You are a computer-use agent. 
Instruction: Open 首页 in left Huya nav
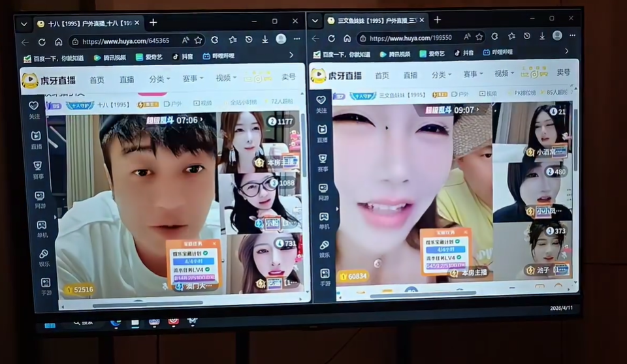click(x=97, y=80)
